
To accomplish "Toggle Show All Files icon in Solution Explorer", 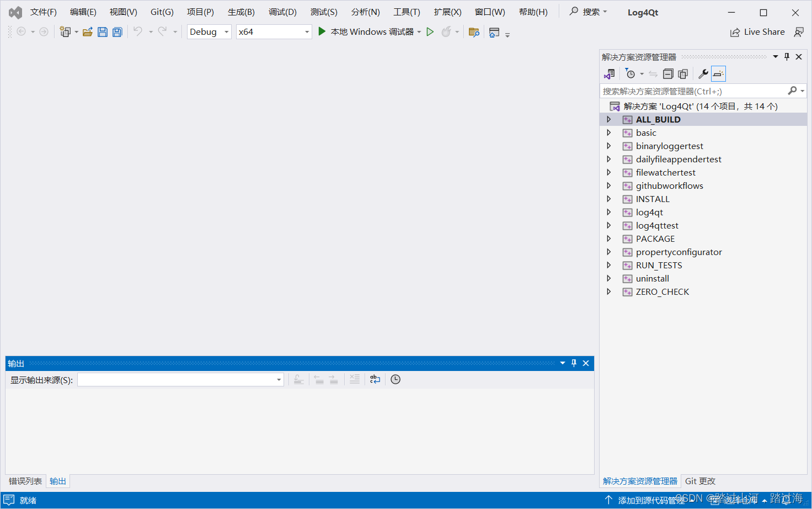I will click(x=683, y=74).
